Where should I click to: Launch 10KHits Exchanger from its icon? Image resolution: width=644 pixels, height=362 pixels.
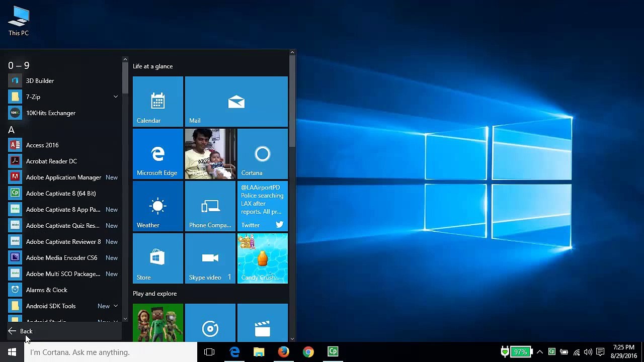[15, 113]
